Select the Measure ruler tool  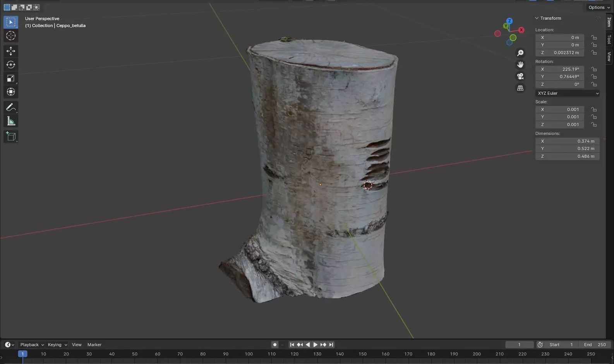coord(11,121)
